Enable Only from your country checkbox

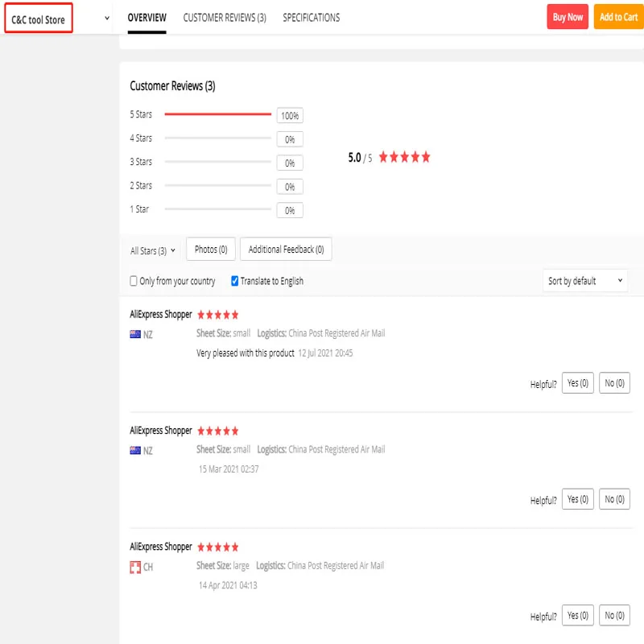[134, 281]
